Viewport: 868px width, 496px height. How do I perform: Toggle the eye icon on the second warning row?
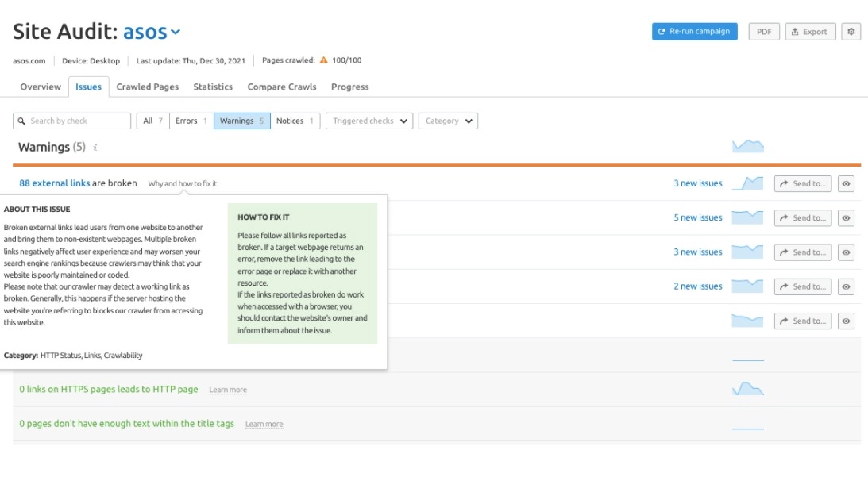click(x=845, y=217)
